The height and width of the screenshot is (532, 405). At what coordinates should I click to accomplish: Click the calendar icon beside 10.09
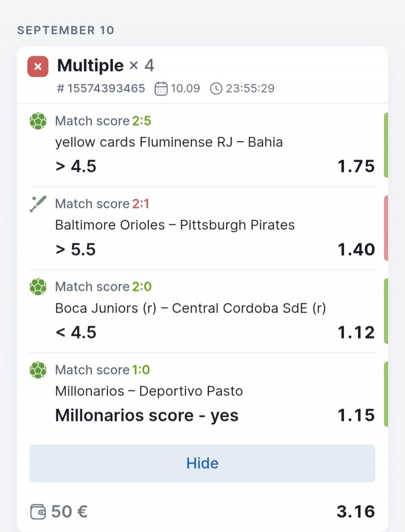tap(161, 89)
